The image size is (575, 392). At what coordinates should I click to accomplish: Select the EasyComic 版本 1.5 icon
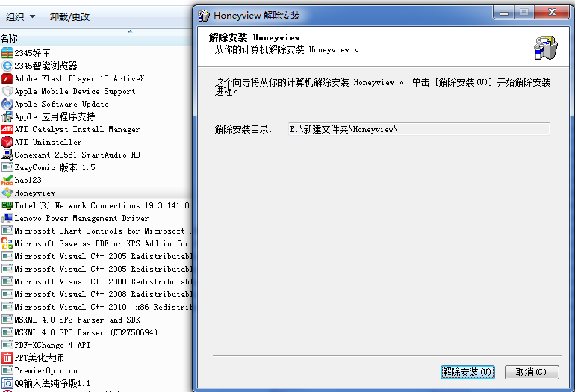[x=7, y=167]
